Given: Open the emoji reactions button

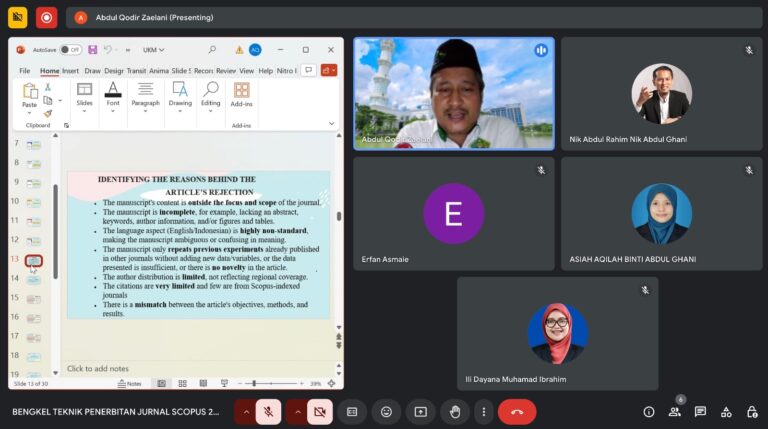Looking at the screenshot, I should pyautogui.click(x=386, y=411).
